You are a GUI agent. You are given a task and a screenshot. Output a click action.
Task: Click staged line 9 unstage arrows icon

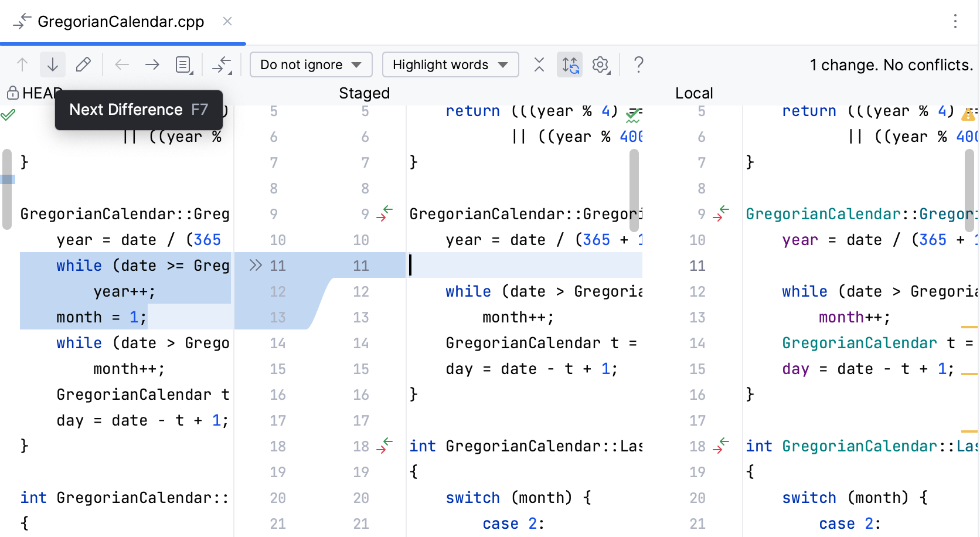[x=384, y=214]
